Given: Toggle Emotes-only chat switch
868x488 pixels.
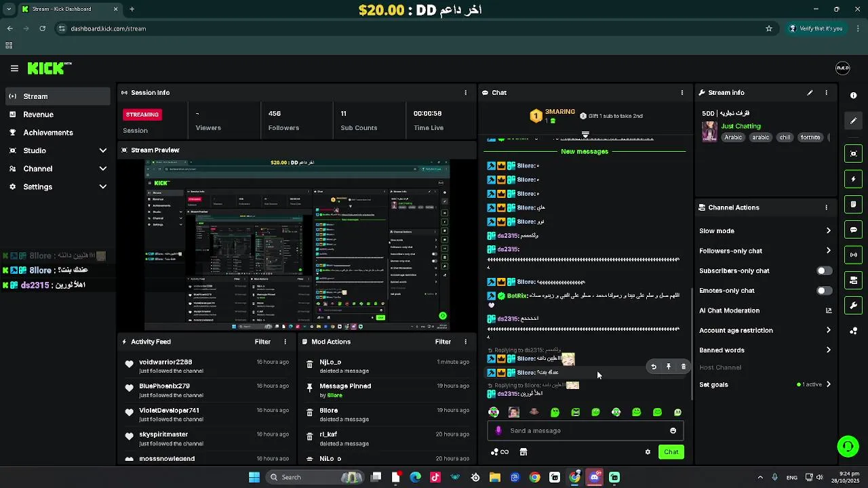Looking at the screenshot, I should [824, 291].
